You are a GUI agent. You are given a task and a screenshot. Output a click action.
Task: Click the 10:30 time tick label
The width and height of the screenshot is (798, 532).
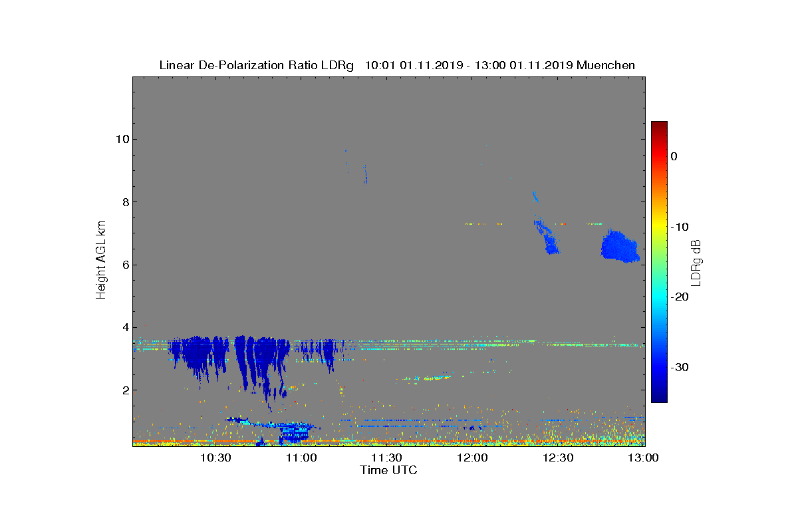[x=215, y=458]
